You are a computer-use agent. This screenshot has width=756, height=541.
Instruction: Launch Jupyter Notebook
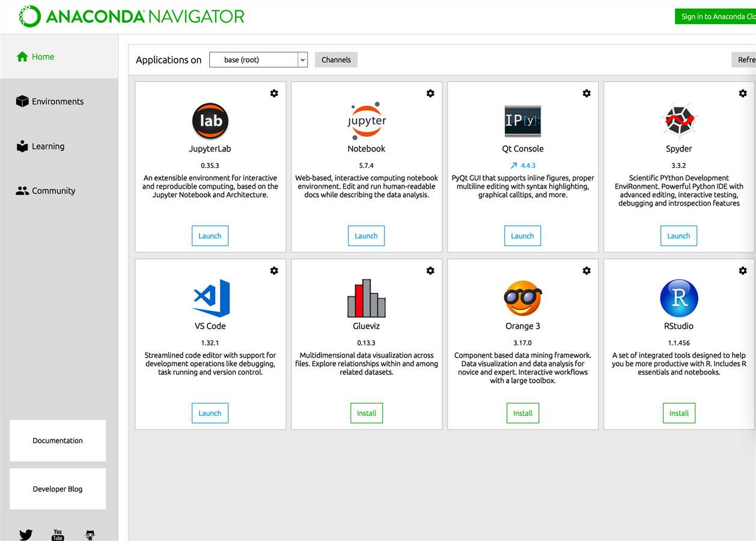pyautogui.click(x=366, y=236)
